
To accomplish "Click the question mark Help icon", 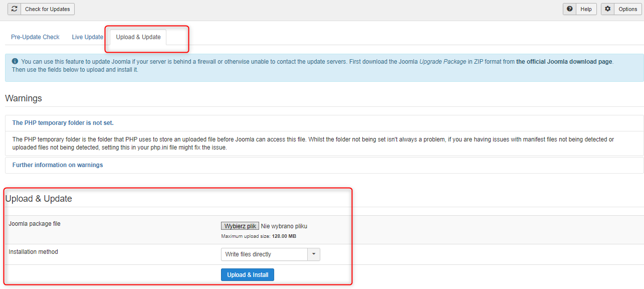I will (569, 9).
